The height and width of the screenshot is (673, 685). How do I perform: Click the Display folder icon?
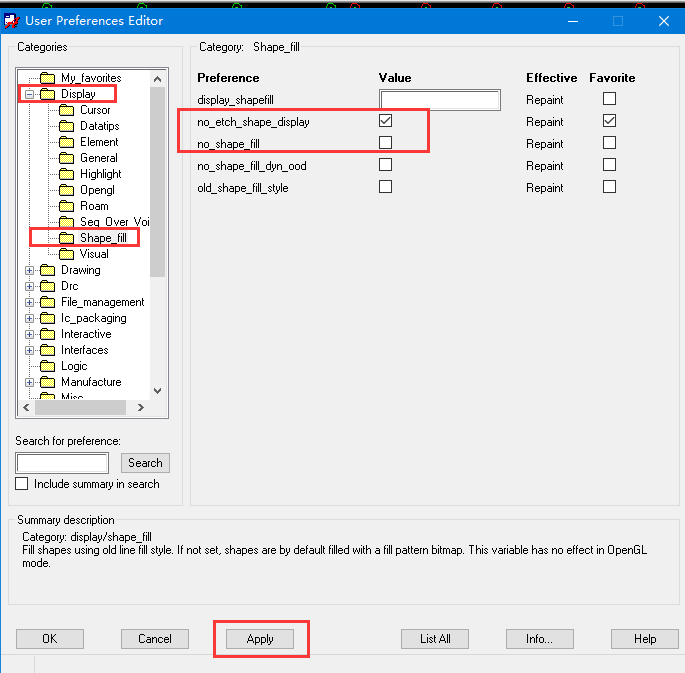pos(47,94)
